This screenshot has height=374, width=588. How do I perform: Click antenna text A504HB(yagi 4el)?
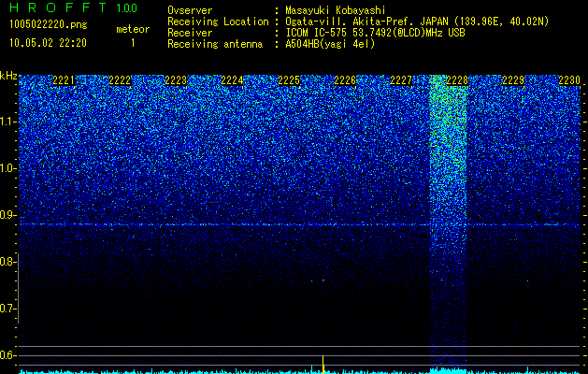click(x=330, y=44)
